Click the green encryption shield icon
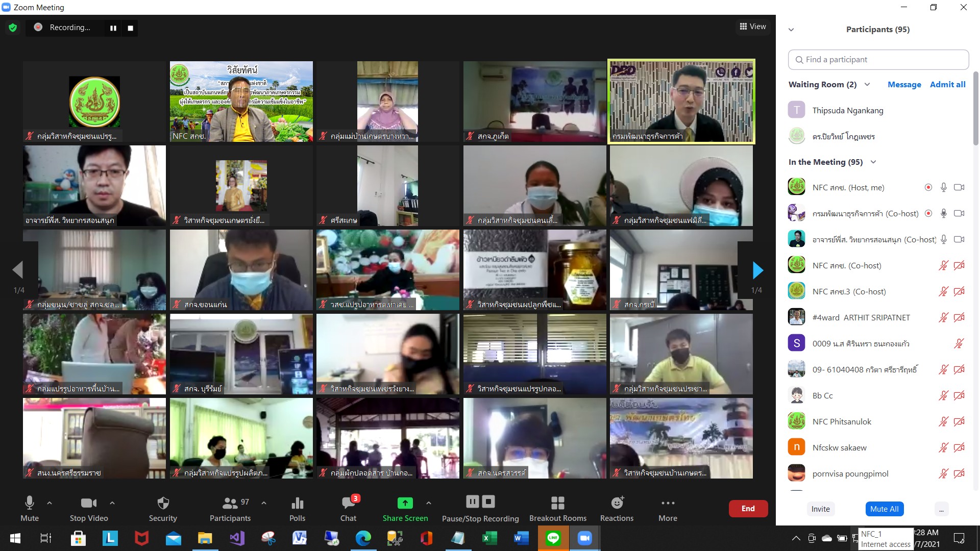 point(13,28)
